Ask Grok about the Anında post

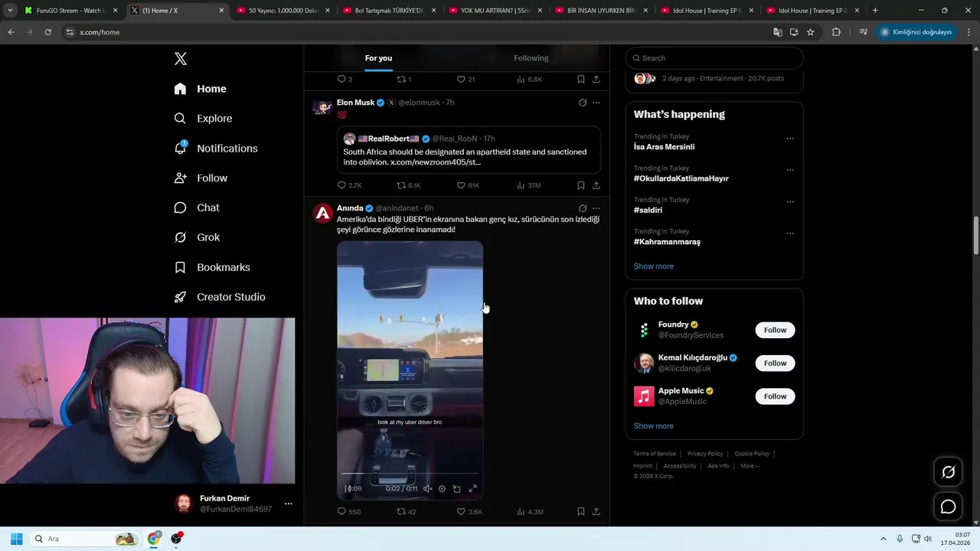click(583, 208)
